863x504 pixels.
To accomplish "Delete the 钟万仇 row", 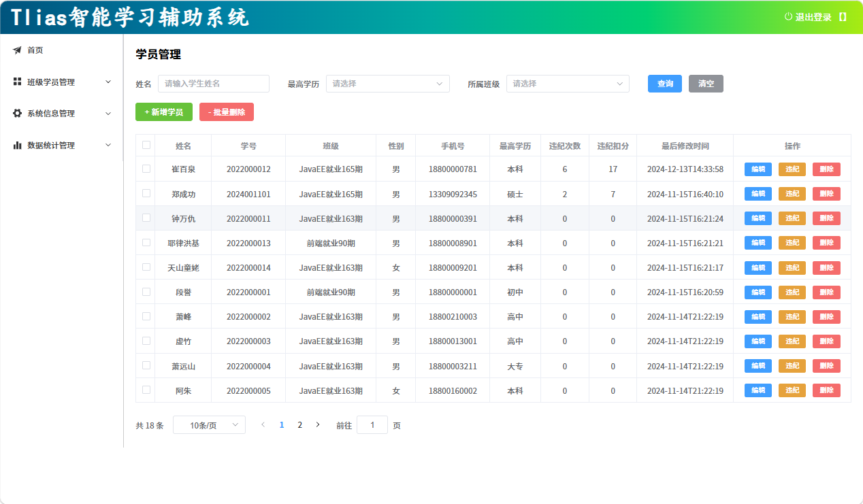I will (x=826, y=218).
